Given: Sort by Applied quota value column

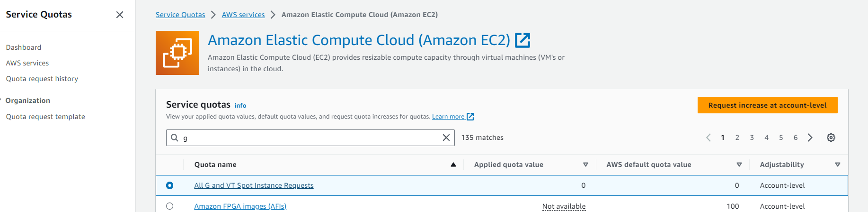Looking at the screenshot, I should 585,165.
